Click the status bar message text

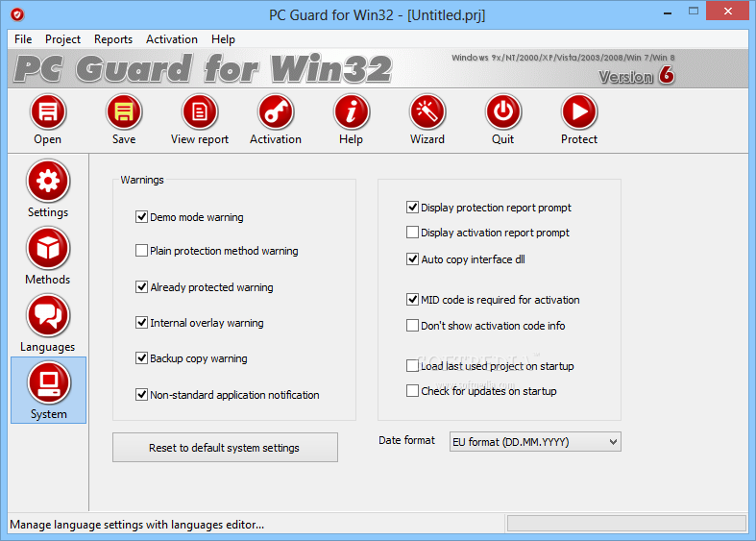(137, 525)
